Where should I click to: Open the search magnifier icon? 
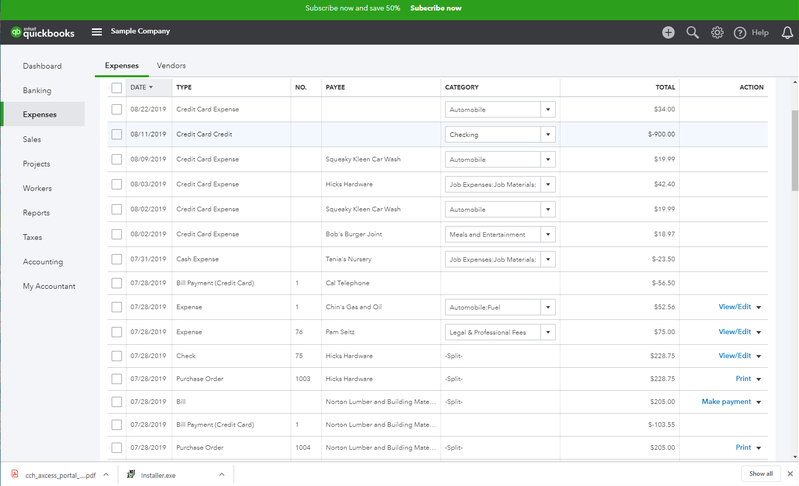[x=692, y=33]
